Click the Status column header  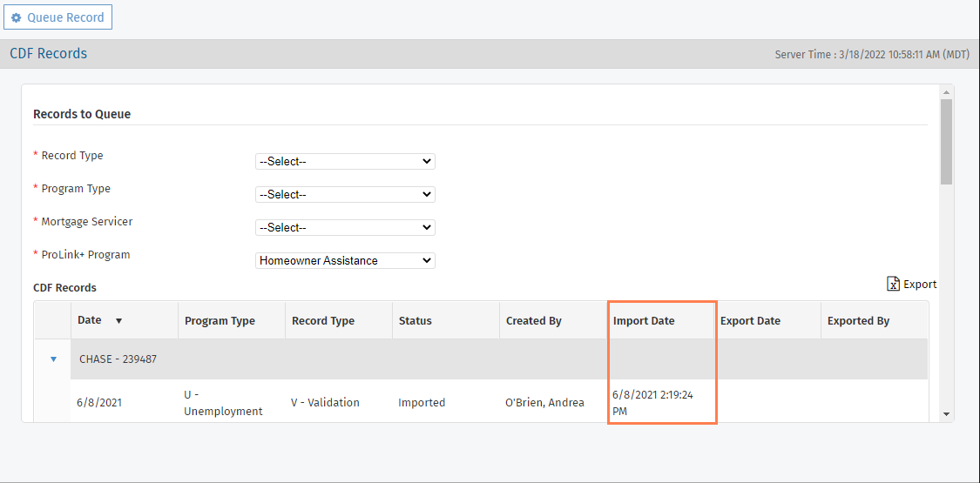pos(415,321)
